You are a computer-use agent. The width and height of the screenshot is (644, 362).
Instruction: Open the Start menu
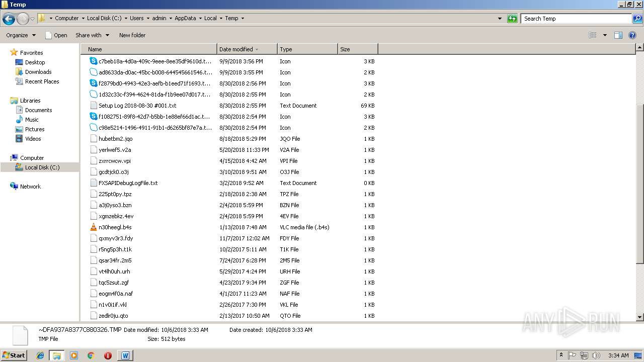coord(14,355)
